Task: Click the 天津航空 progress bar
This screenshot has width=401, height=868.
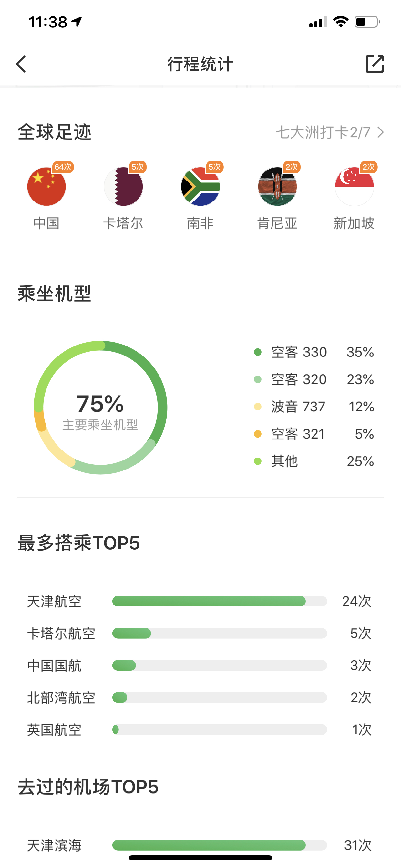Action: point(220,601)
